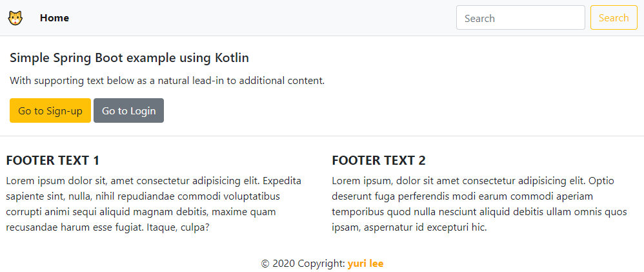
Task: Click the Lorem ipsum paragraph under Footer Text 2
Action: 479,204
